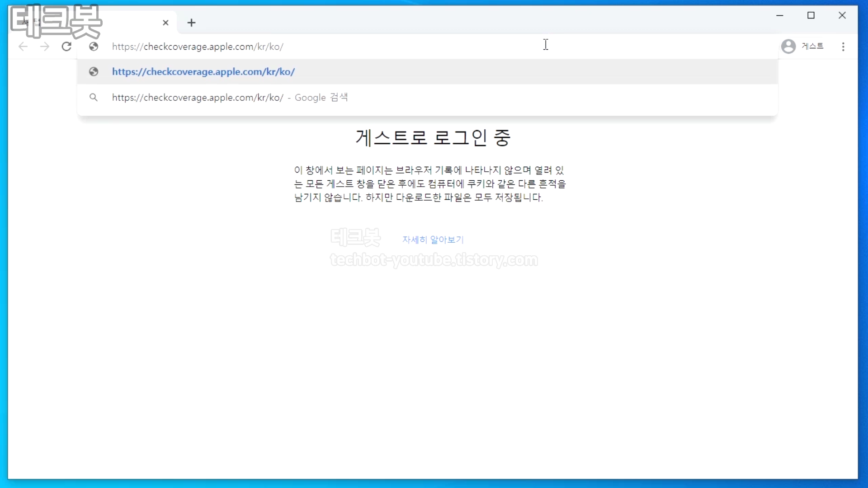Click globe icon in first suggestion row
This screenshot has width=868, height=488.
click(x=94, y=71)
